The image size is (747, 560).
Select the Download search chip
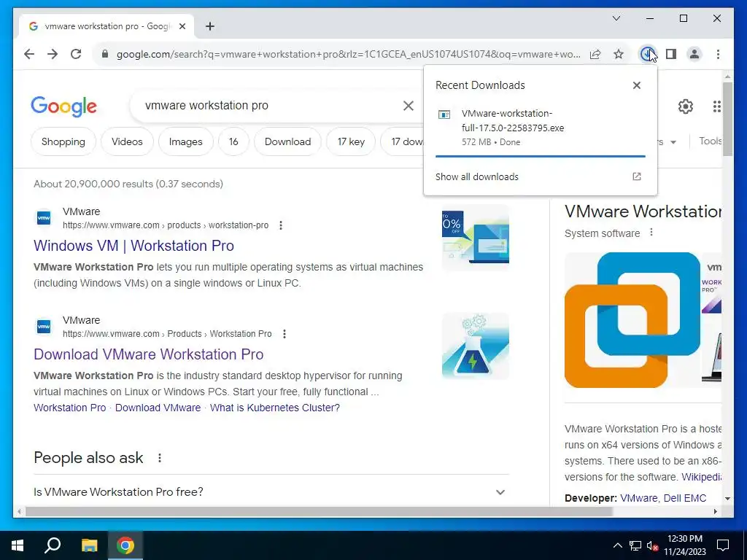point(287,141)
